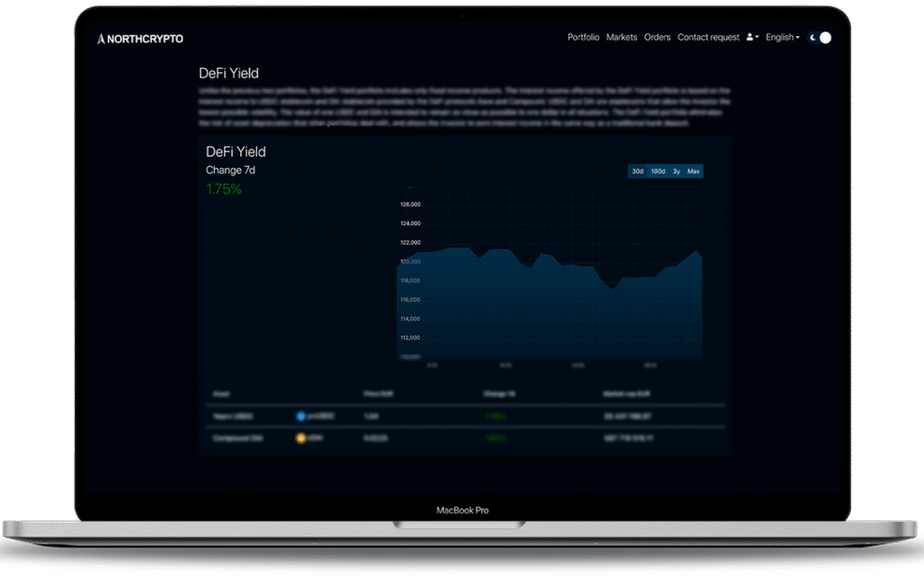This screenshot has width=924, height=586.
Task: Open the user account menu
Action: (x=752, y=38)
